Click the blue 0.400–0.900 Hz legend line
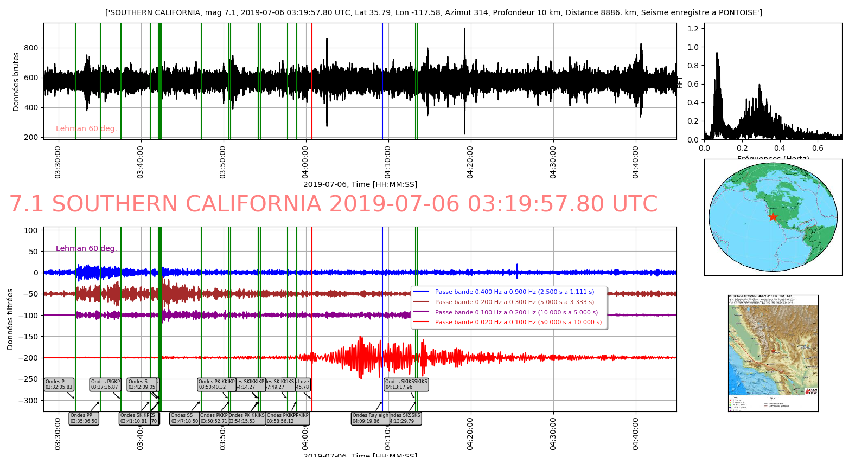 (421, 292)
